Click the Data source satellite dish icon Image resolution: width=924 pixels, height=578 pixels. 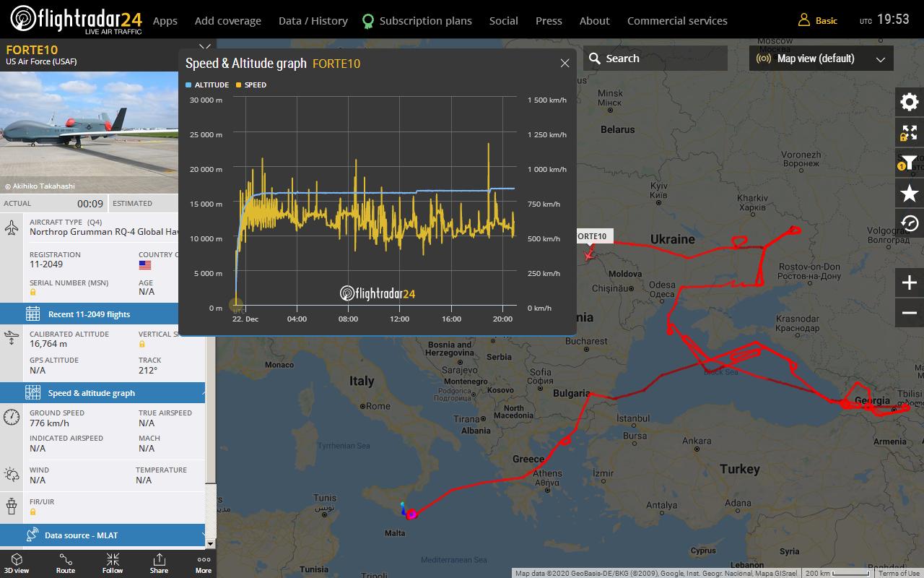point(32,535)
